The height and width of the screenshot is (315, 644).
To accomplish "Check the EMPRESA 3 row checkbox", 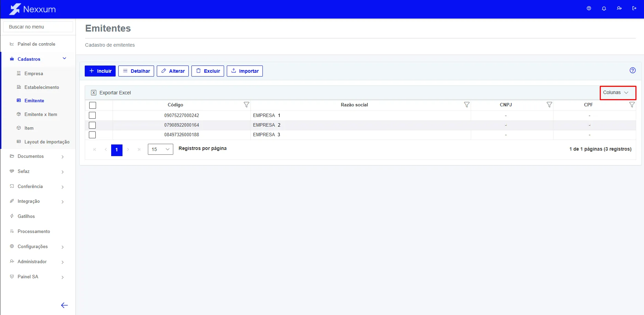I will (x=92, y=135).
